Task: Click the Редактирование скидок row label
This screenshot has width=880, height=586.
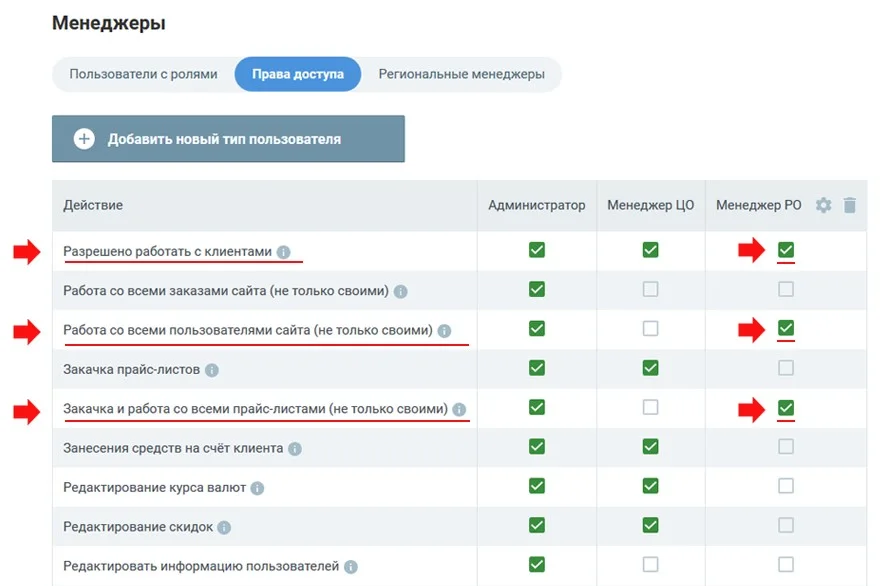Action: tap(138, 527)
